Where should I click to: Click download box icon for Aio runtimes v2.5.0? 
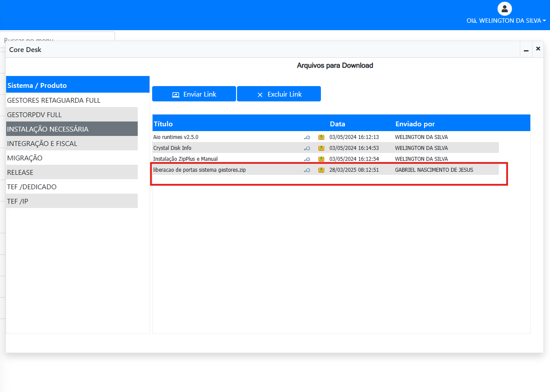click(x=321, y=137)
